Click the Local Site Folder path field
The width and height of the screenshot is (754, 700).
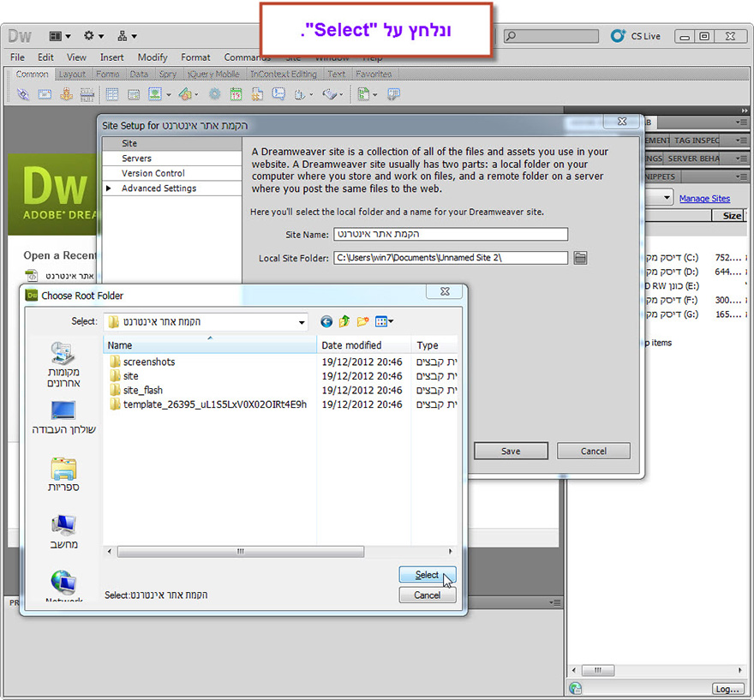pos(451,258)
